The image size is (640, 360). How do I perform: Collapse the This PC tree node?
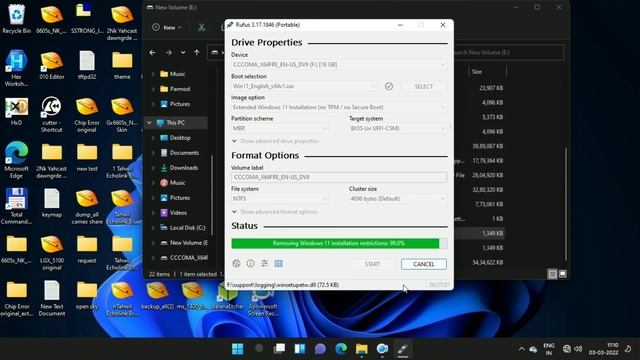click(150, 123)
